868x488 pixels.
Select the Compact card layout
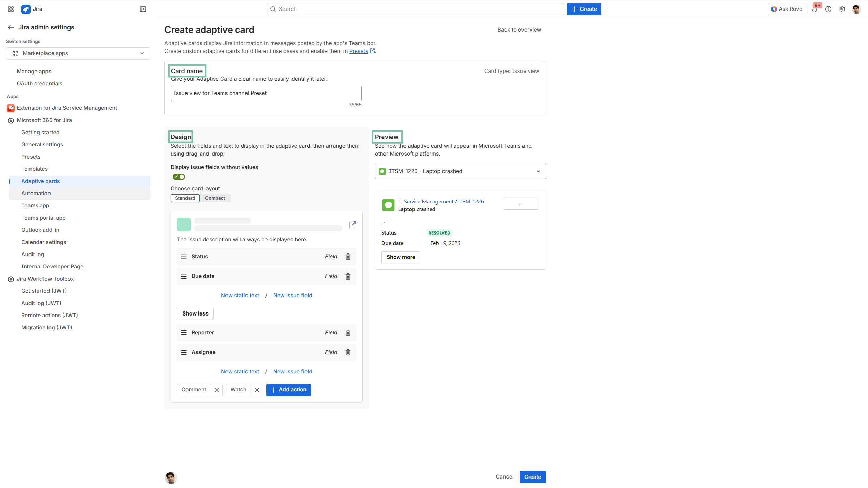click(x=215, y=198)
